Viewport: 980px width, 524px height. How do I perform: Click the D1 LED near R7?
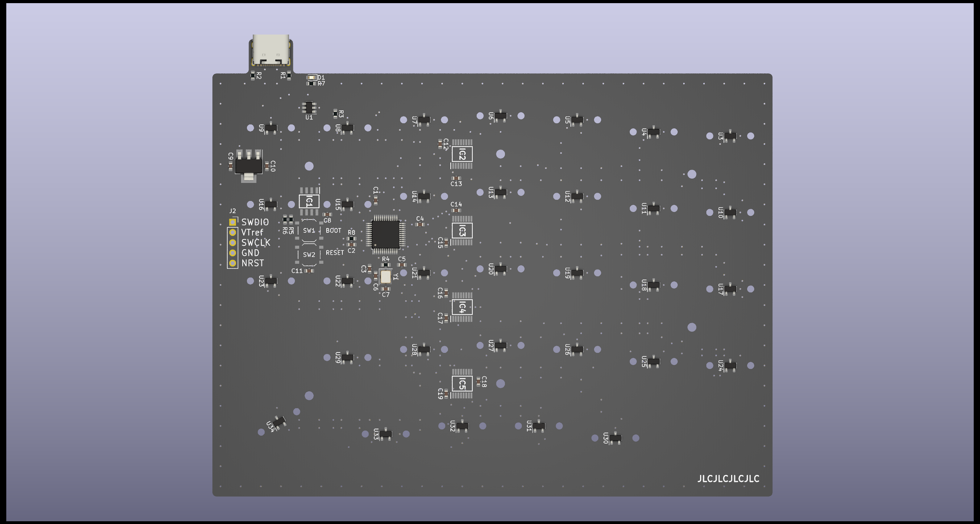[312, 78]
